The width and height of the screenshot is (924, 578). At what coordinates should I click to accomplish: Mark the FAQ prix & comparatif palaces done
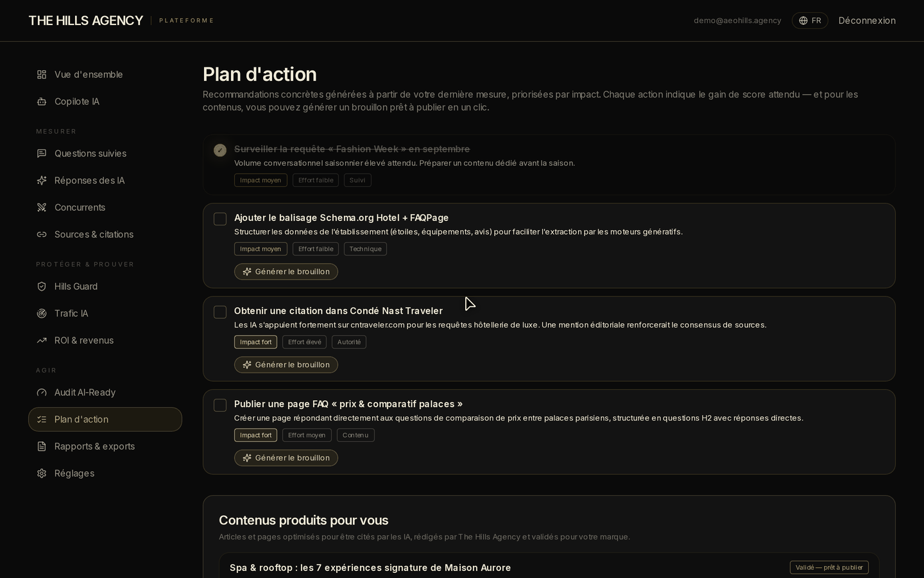click(x=220, y=405)
